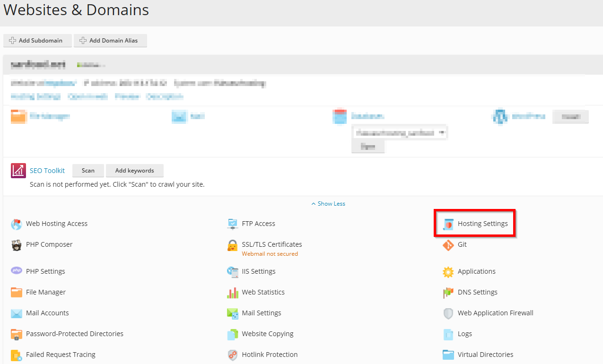This screenshot has height=364, width=603.
Task: Open Mail Accounts
Action: [47, 312]
